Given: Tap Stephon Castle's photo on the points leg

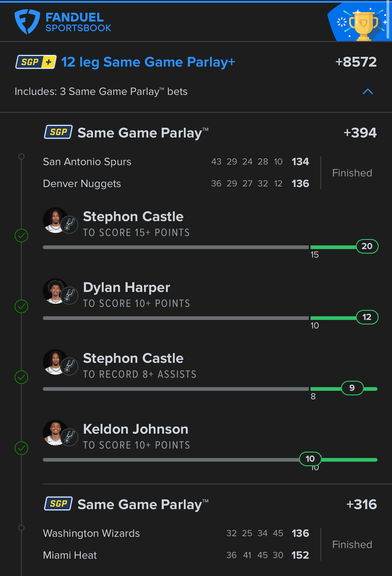Looking at the screenshot, I should (55, 220).
